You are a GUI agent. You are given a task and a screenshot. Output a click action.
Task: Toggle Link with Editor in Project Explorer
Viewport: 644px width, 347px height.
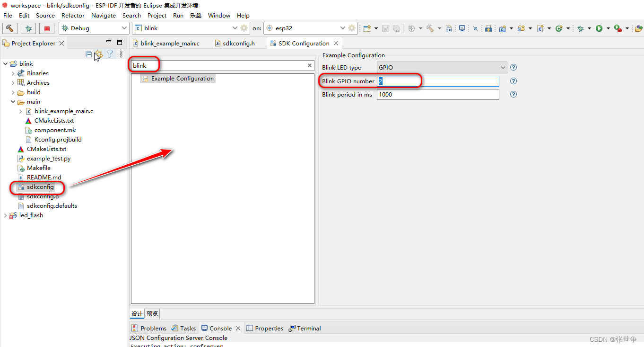tap(98, 54)
